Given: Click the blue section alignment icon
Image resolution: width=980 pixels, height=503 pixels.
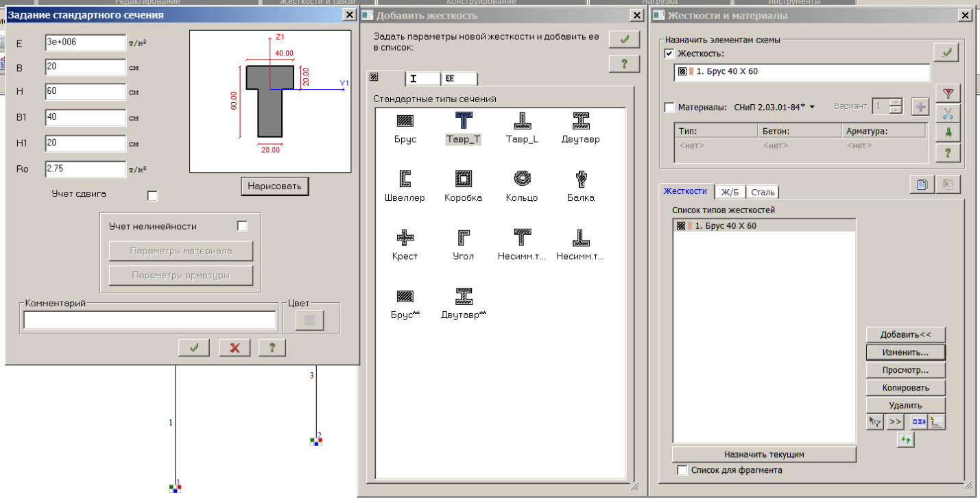Looking at the screenshot, I should 918,422.
